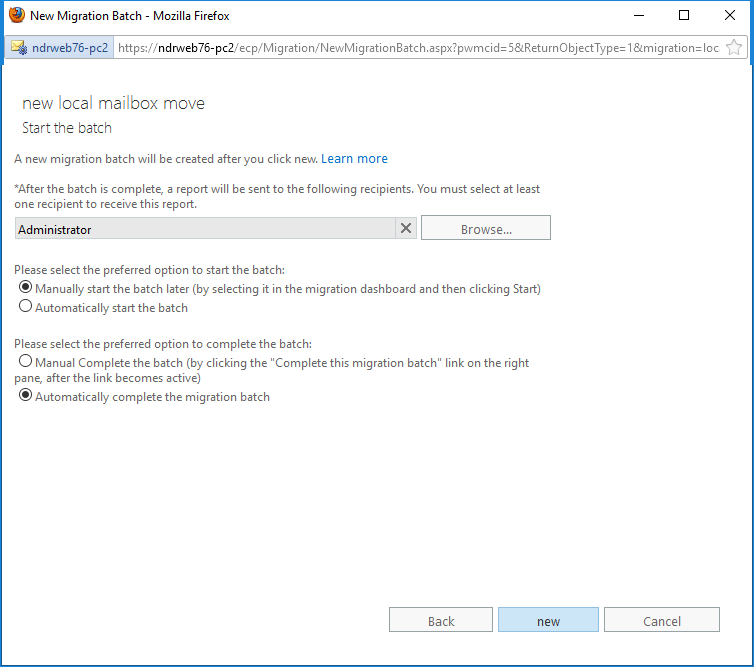Click the 'new local mailbox move' heading

point(113,103)
